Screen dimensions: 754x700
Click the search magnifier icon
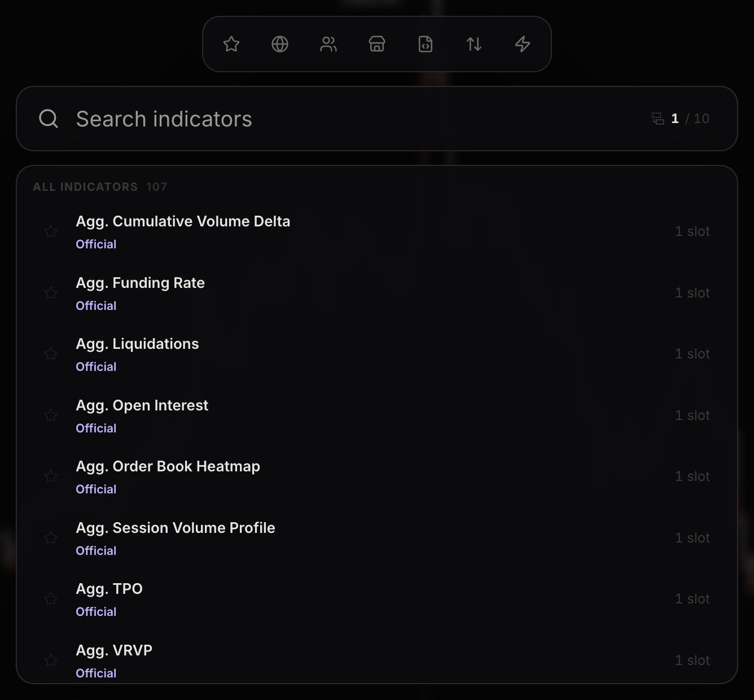49,119
